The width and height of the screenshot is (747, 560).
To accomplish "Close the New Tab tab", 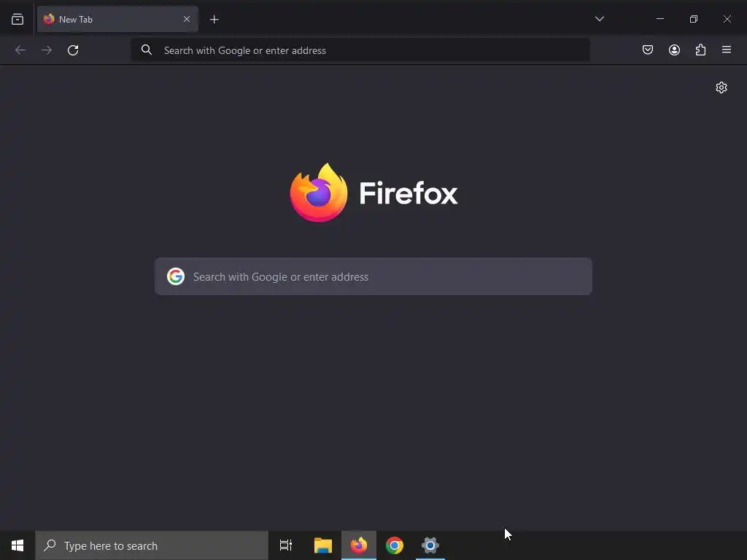I will pyautogui.click(x=187, y=19).
